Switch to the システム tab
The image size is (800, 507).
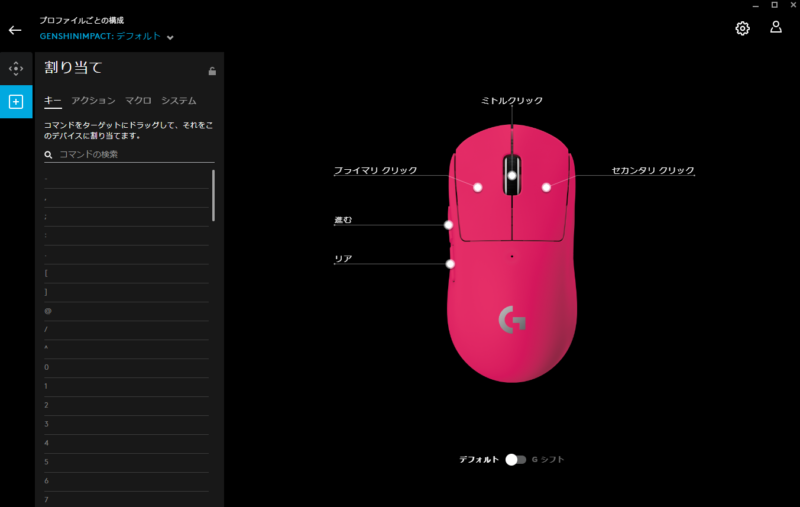tap(179, 100)
